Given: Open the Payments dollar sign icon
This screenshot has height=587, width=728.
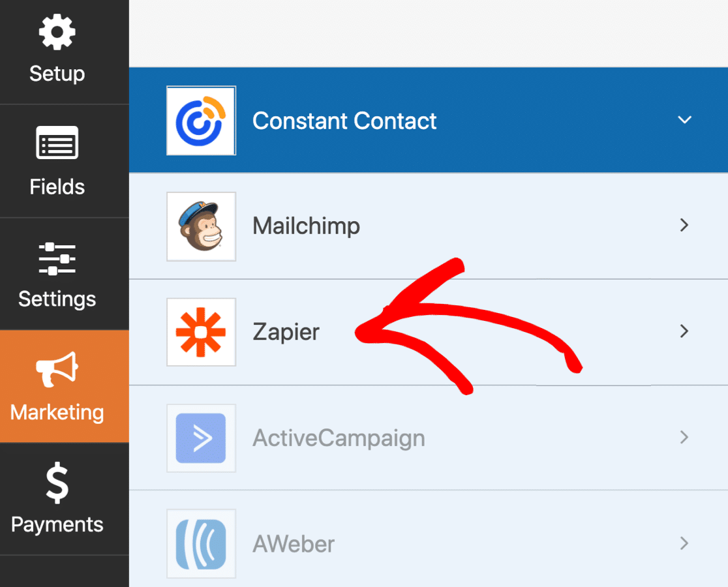Looking at the screenshot, I should (x=57, y=483).
